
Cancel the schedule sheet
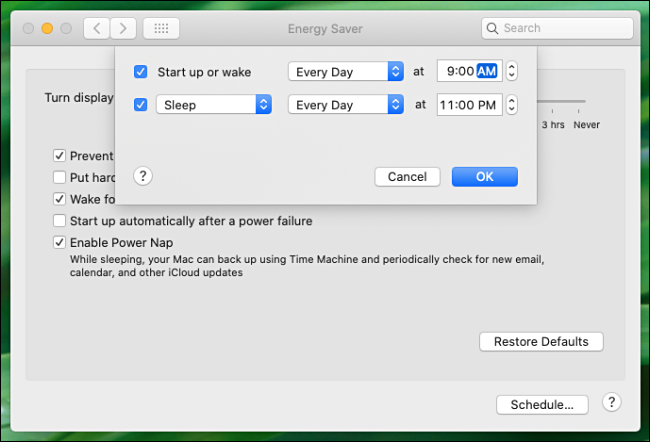[x=407, y=177]
